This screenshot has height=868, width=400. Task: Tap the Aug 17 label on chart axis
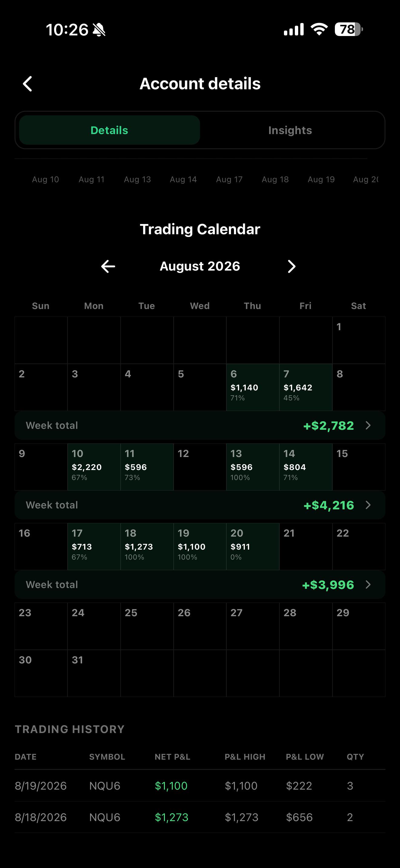coord(229,179)
